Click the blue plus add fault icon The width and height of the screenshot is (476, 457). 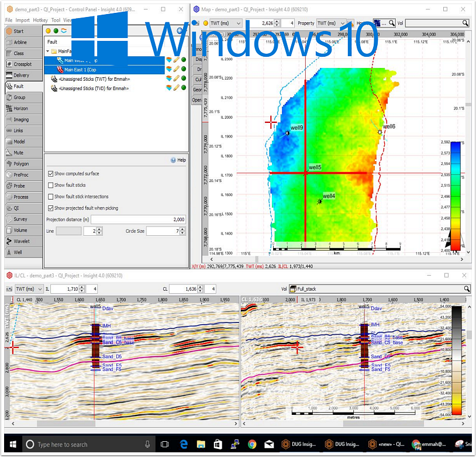180,30
